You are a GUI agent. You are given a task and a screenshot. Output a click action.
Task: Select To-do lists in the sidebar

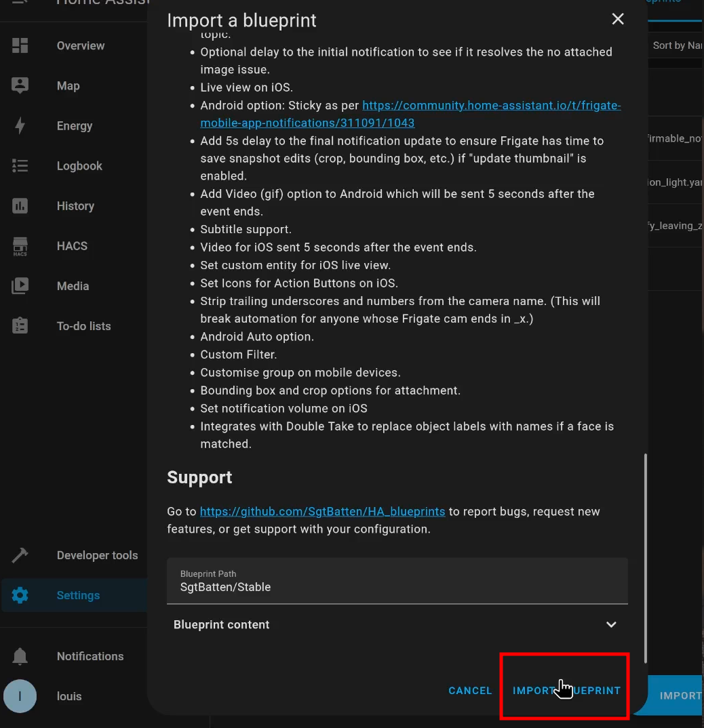[83, 326]
